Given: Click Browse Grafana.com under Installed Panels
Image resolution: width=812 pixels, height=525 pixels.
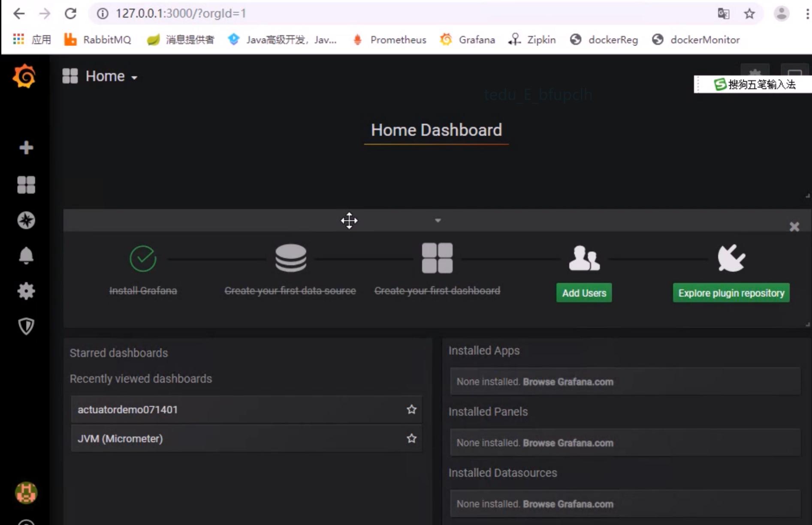Looking at the screenshot, I should (x=568, y=443).
